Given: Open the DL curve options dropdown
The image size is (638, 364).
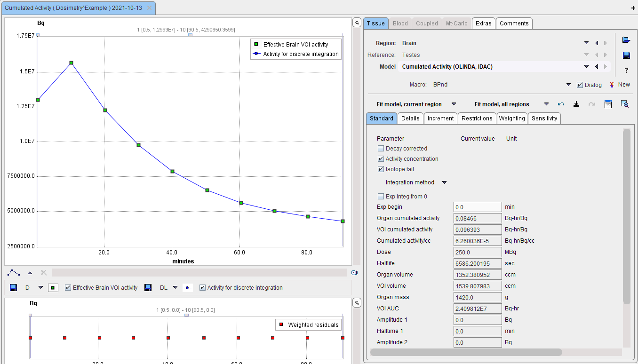Looking at the screenshot, I should click(175, 287).
